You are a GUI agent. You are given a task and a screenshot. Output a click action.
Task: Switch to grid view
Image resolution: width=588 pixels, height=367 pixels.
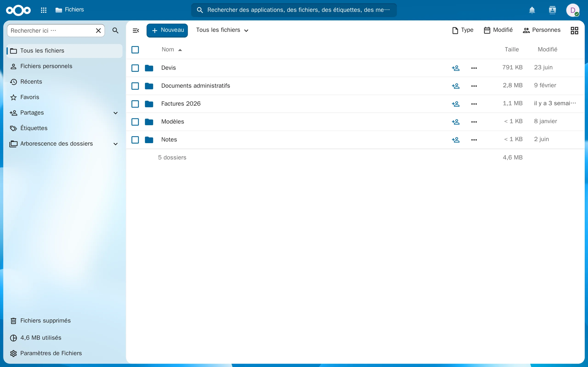click(574, 30)
